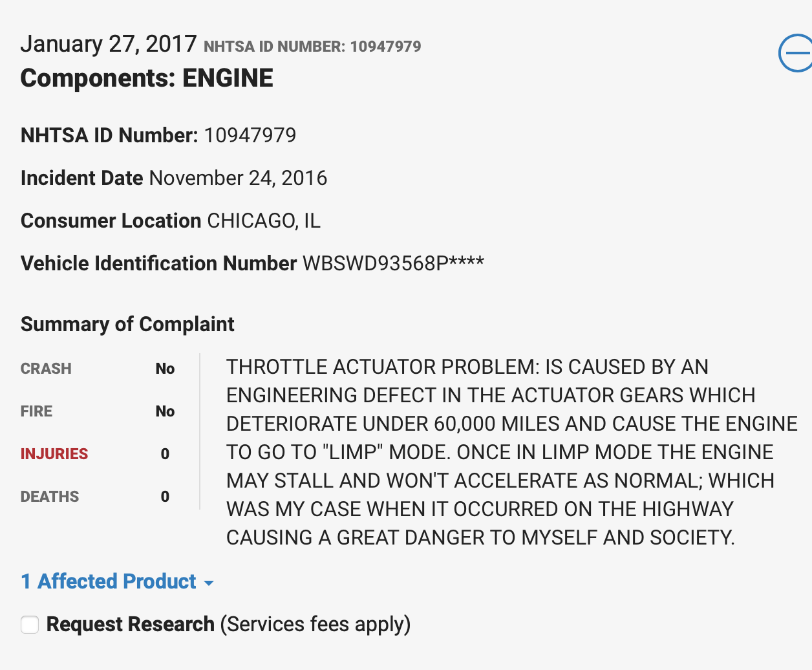Click the Summary of Complaint heading

click(x=127, y=324)
